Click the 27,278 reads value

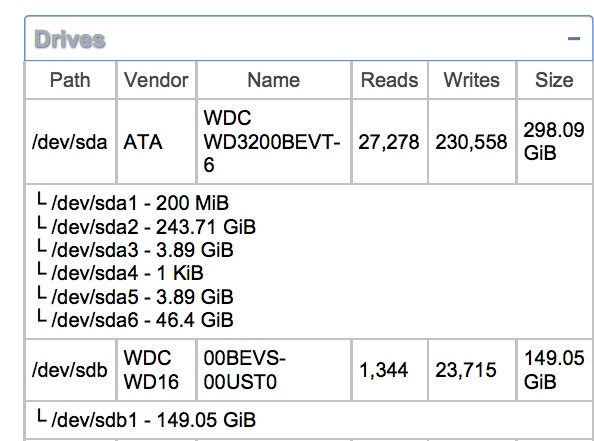(x=389, y=142)
